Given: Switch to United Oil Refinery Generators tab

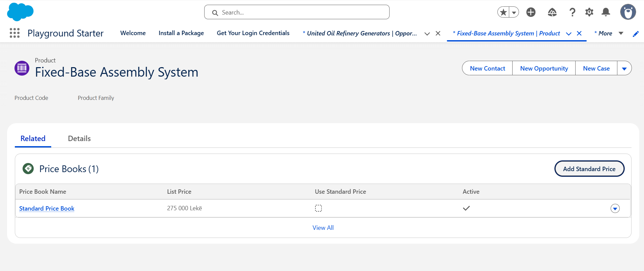Looking at the screenshot, I should tap(360, 33).
